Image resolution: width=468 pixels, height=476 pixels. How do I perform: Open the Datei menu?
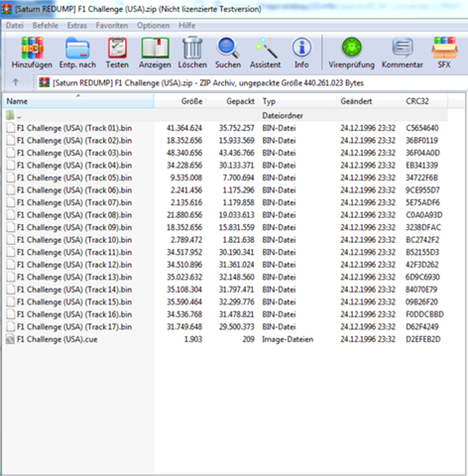pyautogui.click(x=15, y=26)
